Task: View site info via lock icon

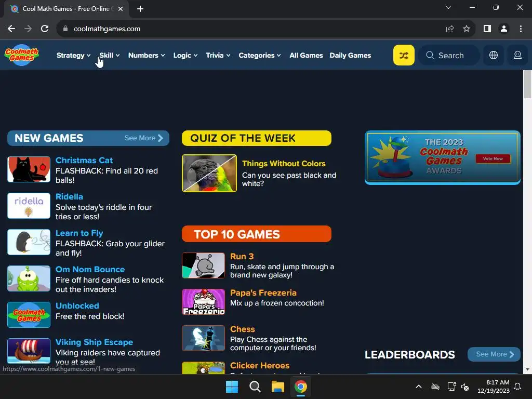Action: (65, 29)
